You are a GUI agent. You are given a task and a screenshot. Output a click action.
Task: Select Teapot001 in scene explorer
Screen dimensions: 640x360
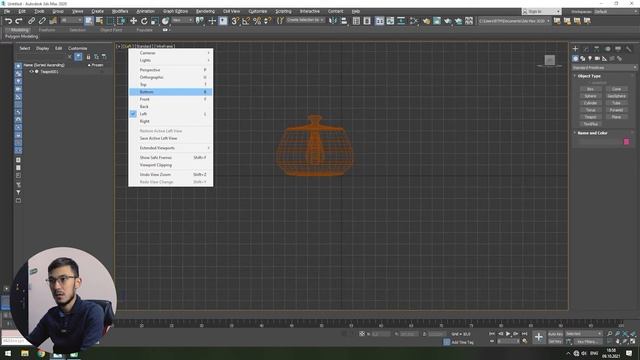(49, 71)
